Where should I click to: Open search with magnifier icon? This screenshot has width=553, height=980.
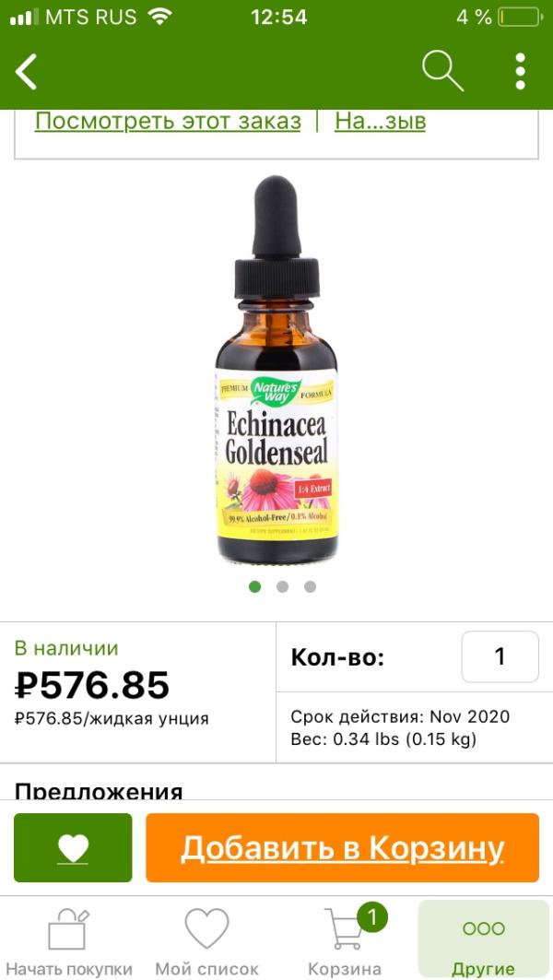point(442,71)
